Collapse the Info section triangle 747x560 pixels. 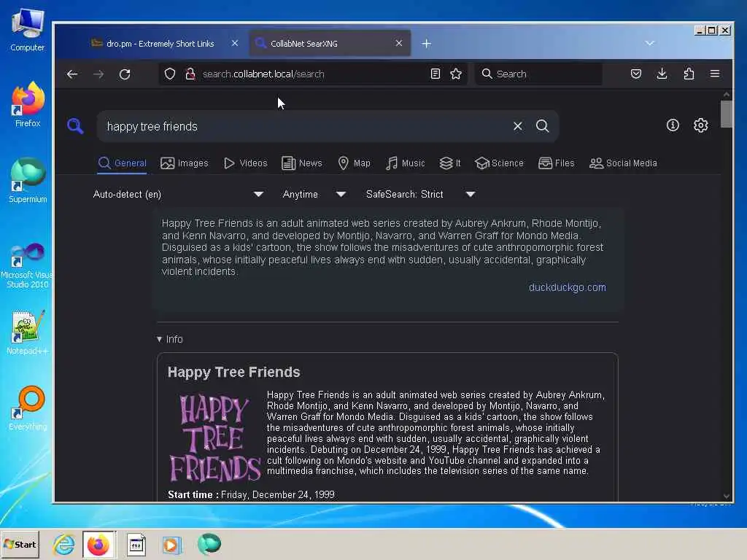click(x=159, y=339)
